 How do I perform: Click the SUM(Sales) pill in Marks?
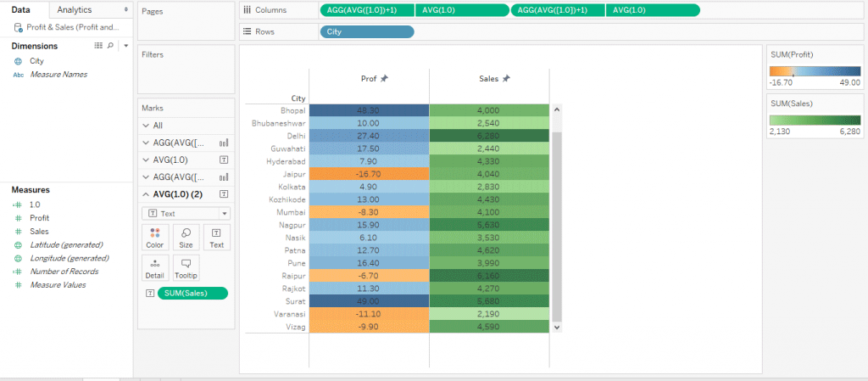click(x=192, y=293)
